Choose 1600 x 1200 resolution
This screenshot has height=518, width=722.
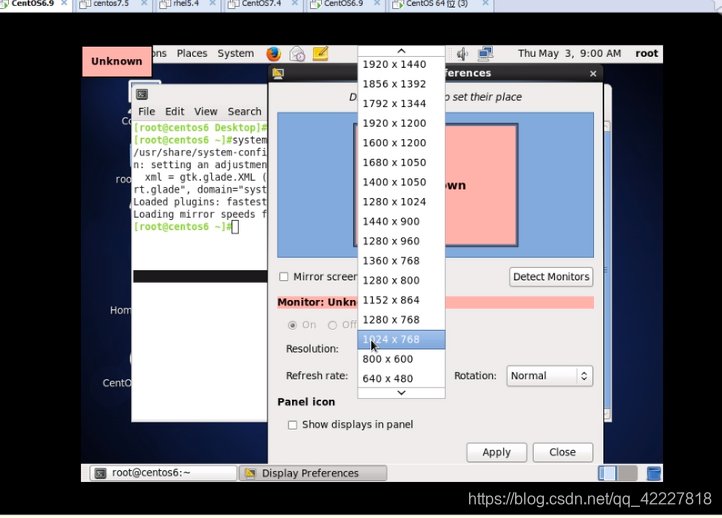pyautogui.click(x=401, y=143)
